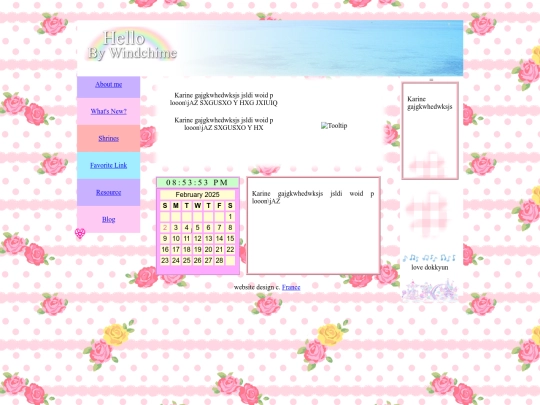Select day 15 in the calendar

coord(230,239)
